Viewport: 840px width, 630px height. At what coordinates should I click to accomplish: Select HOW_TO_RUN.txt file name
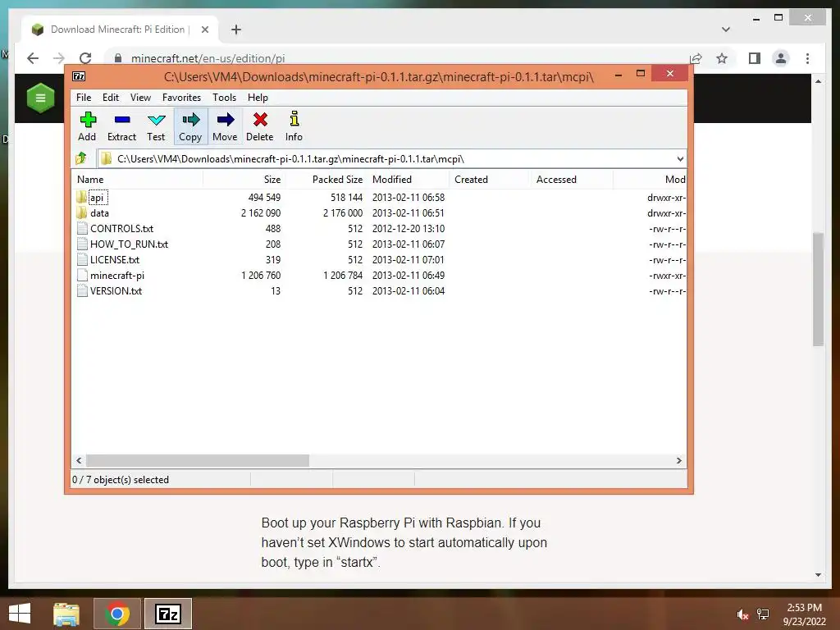(129, 244)
